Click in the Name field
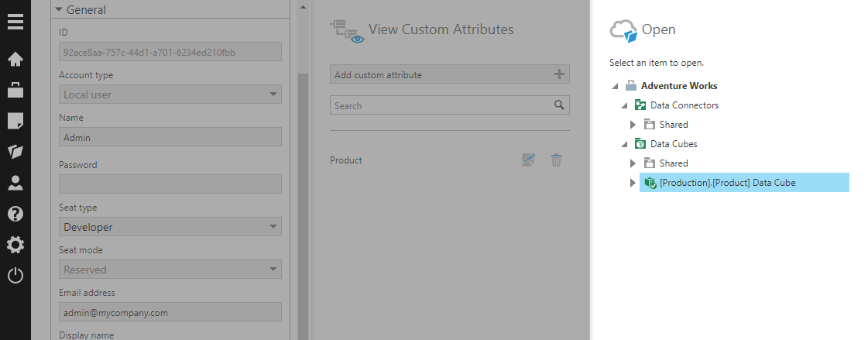The width and height of the screenshot is (868, 340). pos(170,137)
